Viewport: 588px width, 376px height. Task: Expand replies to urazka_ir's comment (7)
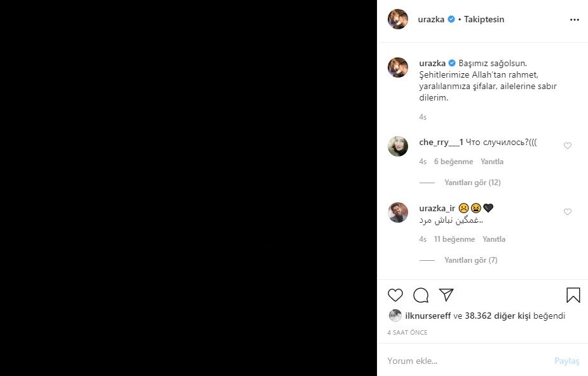tap(471, 260)
